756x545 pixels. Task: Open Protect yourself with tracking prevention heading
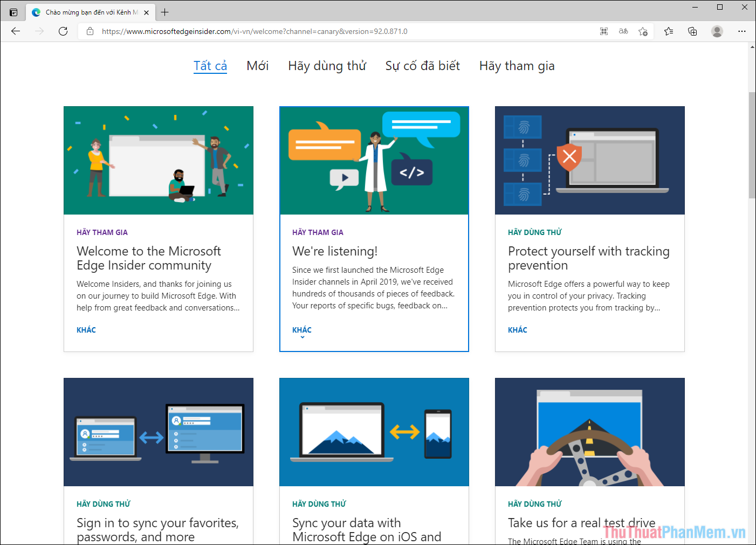coord(589,258)
